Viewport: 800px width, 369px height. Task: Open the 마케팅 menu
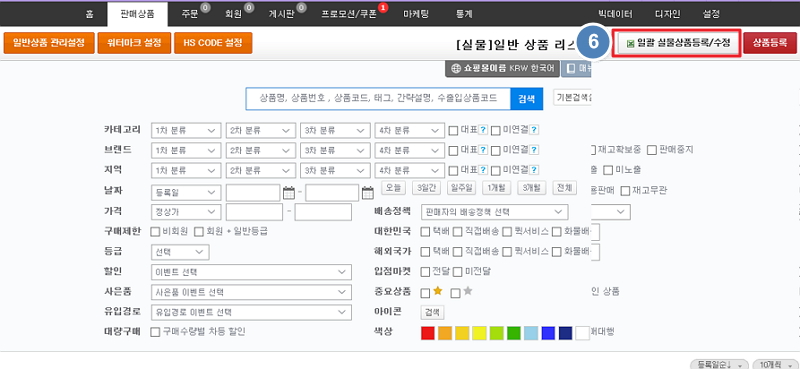[416, 14]
